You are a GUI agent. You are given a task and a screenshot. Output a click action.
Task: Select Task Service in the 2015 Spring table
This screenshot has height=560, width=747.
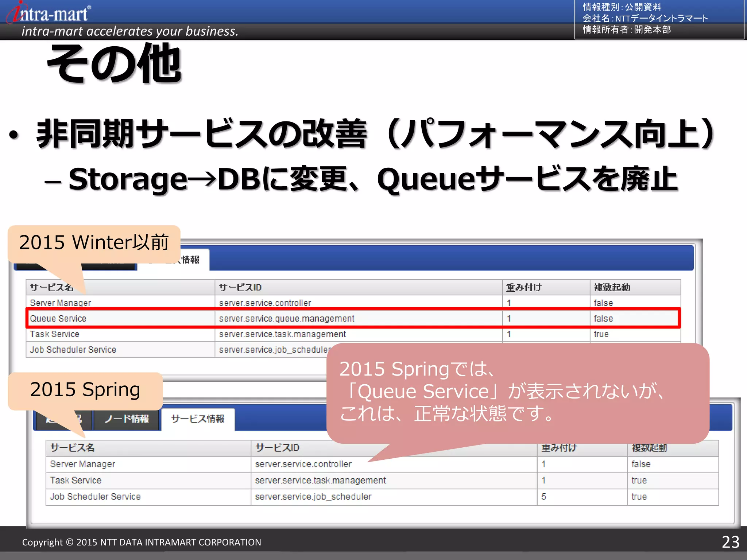point(76,481)
